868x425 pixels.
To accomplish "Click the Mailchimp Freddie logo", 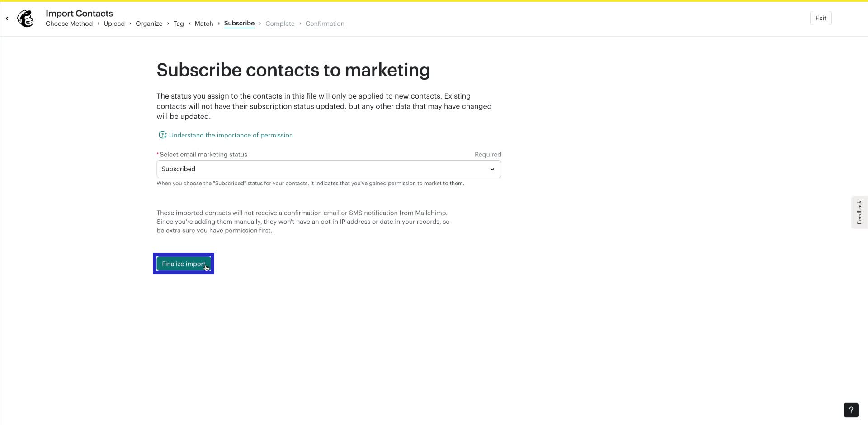I will [25, 18].
